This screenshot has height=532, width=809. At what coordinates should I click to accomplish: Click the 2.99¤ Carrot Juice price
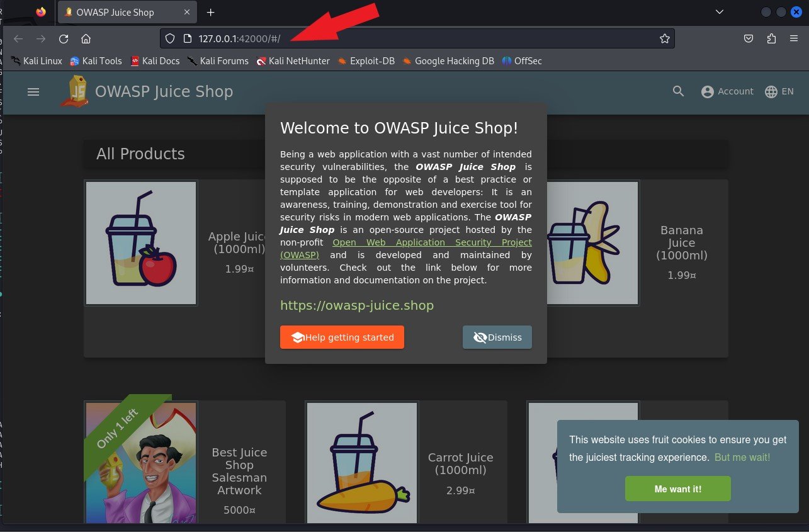pyautogui.click(x=460, y=490)
